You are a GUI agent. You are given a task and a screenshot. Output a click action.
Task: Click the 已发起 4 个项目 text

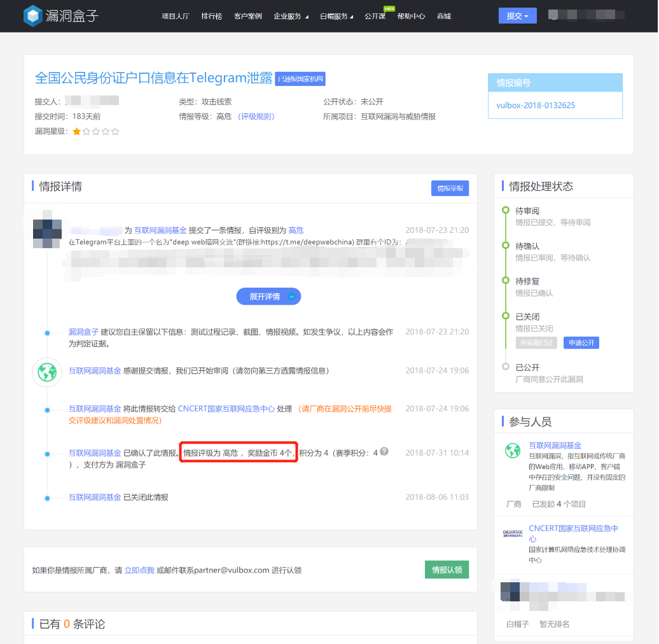point(559,504)
